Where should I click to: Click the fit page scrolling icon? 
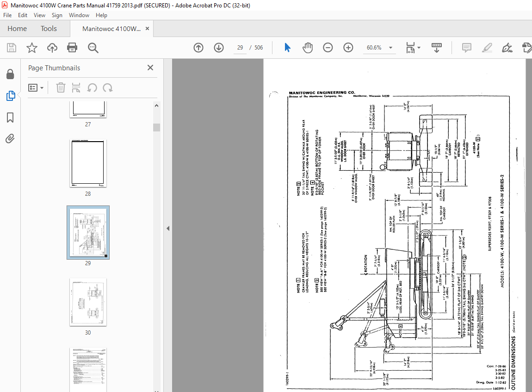[x=410, y=48]
